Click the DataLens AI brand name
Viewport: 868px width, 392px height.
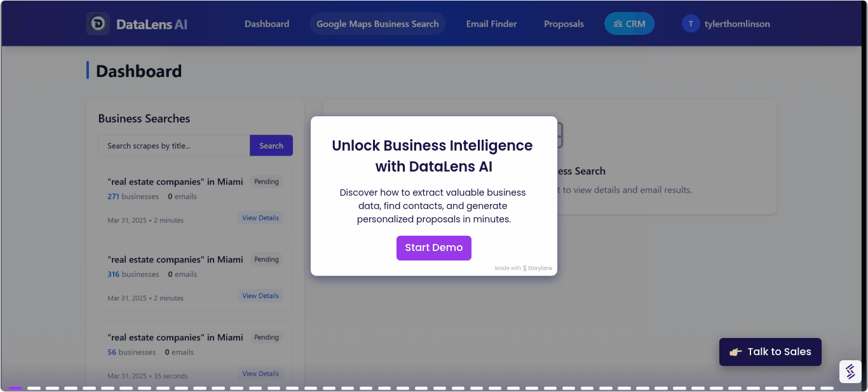152,24
